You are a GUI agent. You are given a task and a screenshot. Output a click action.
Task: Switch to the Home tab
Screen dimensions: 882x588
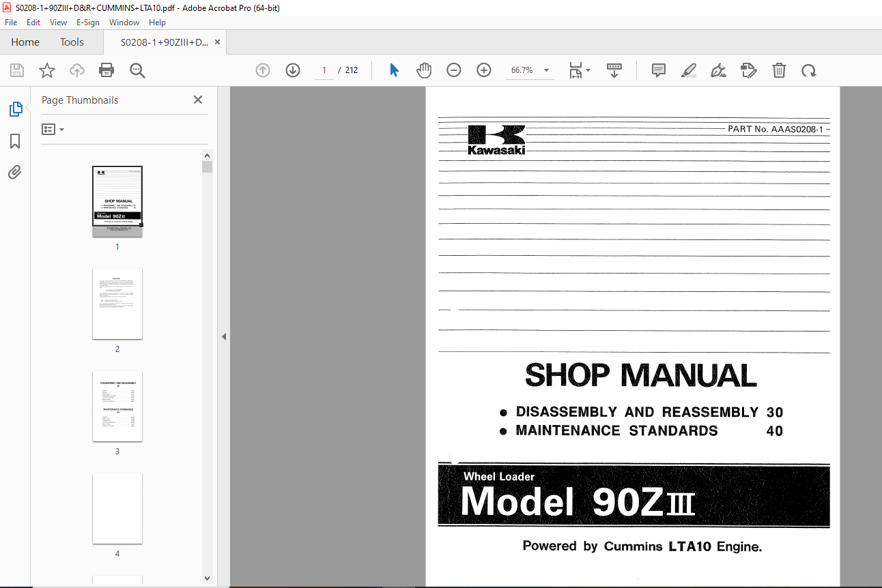25,42
